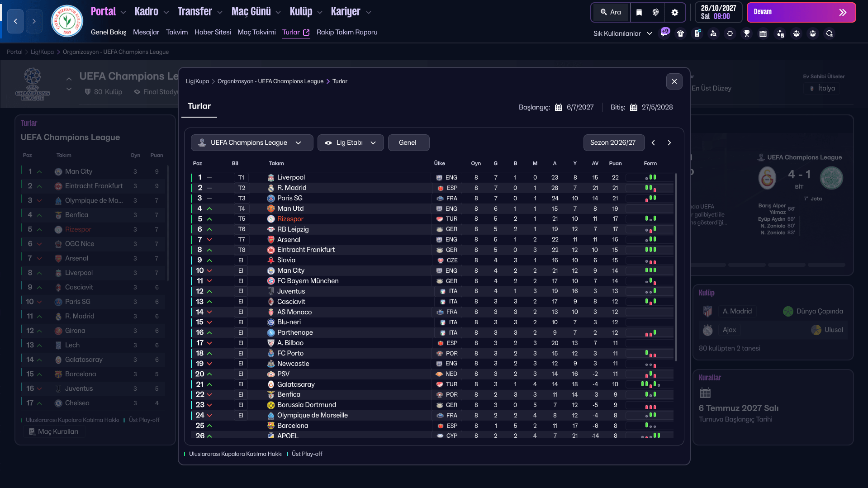Open the Transfer menu

point(199,12)
